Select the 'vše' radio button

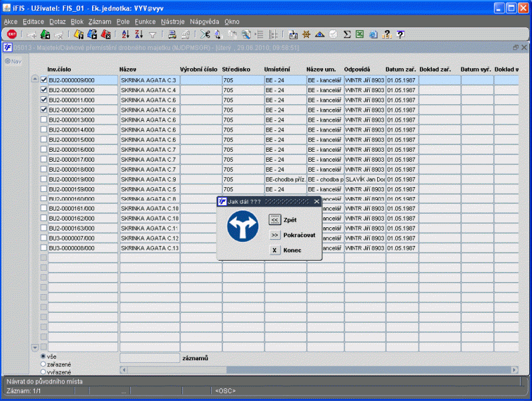pos(43,356)
